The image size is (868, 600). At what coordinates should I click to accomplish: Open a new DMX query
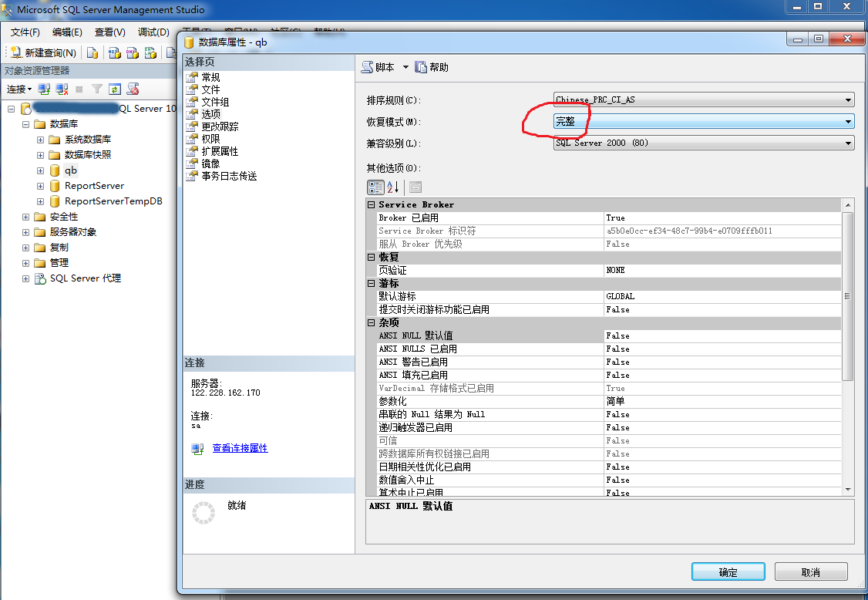(x=133, y=52)
